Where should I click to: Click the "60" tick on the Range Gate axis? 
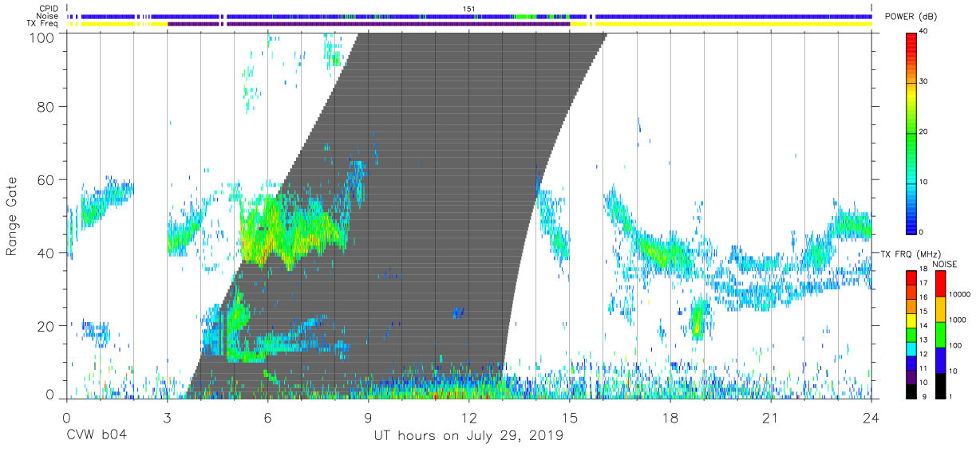coord(46,180)
